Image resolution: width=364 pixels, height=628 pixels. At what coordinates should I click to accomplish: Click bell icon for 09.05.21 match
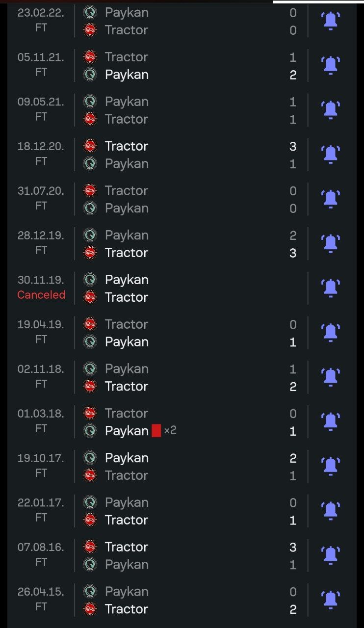click(x=331, y=110)
